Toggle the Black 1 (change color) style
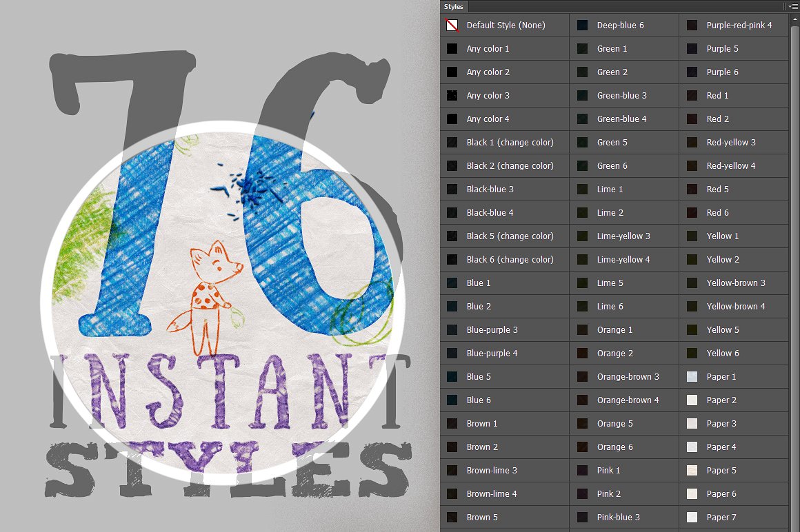 tap(453, 142)
